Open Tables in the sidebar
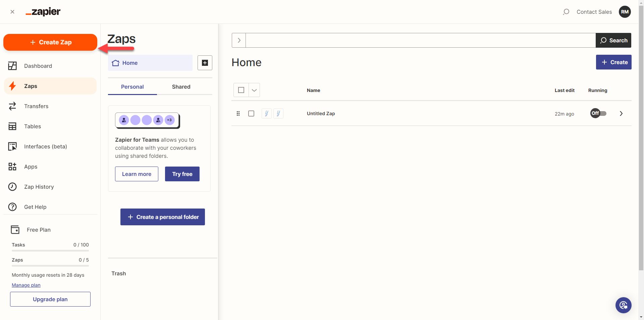Image resolution: width=644 pixels, height=320 pixels. [x=50, y=126]
